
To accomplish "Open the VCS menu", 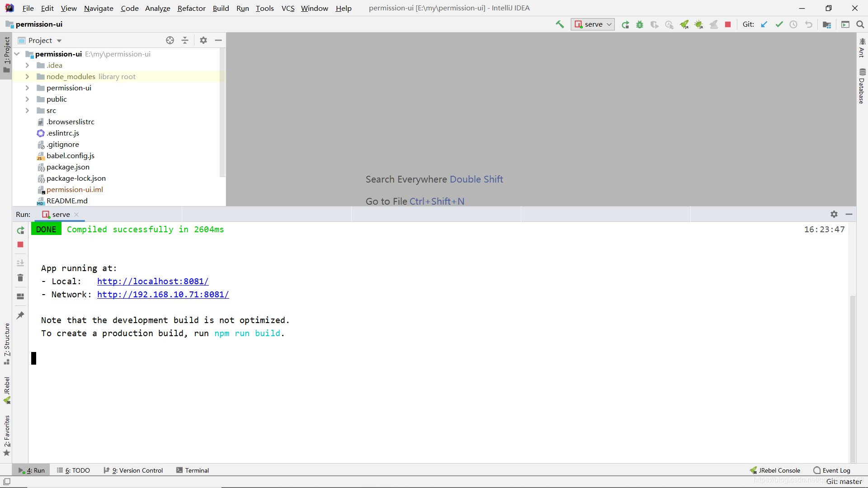I will coord(288,8).
